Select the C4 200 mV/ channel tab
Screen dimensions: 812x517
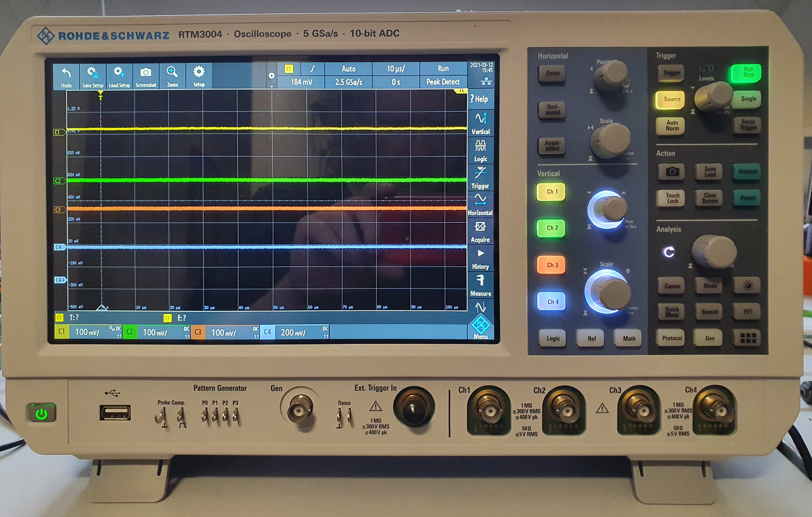294,332
